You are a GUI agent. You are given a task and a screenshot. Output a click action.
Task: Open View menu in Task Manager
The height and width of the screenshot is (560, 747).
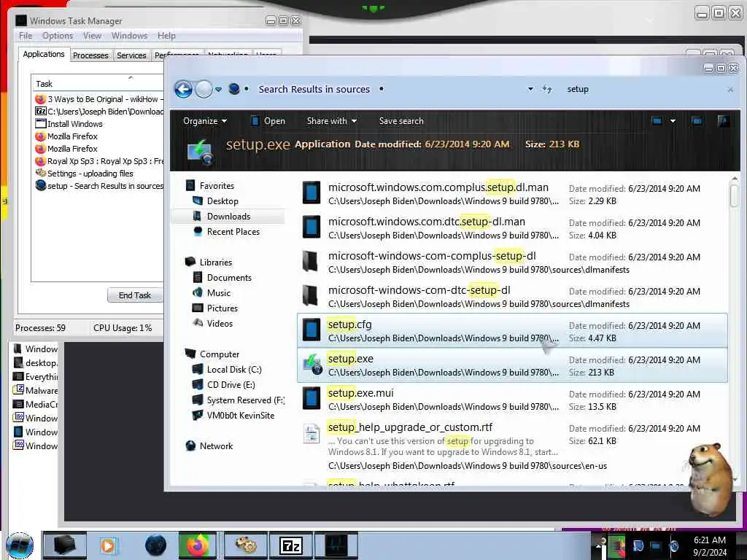pos(92,36)
